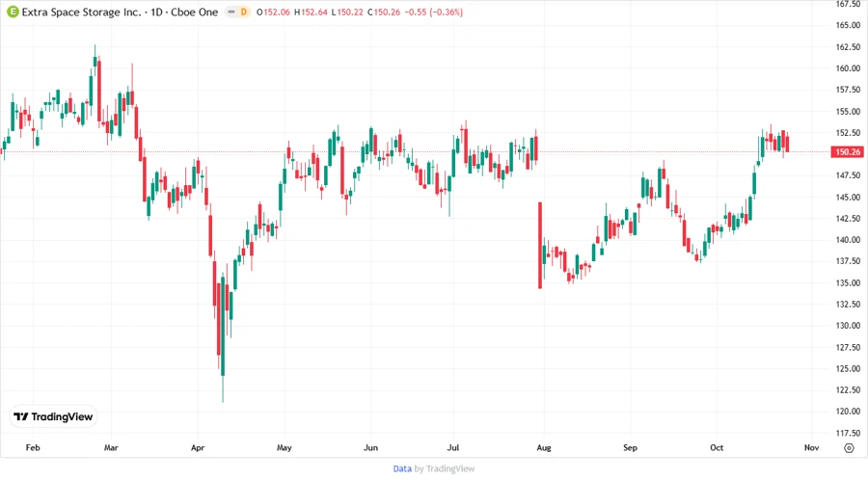The image size is (868, 480).
Task: Click the 130.00 price axis label
Action: 848,326
